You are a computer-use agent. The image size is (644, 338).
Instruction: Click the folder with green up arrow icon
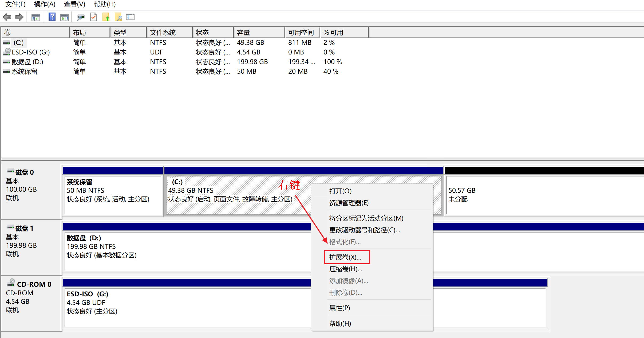click(x=106, y=17)
